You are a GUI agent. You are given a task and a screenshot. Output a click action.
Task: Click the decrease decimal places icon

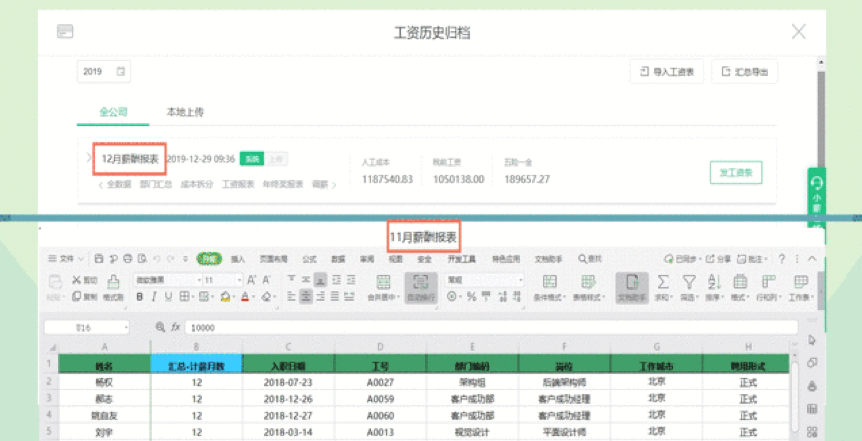[517, 297]
